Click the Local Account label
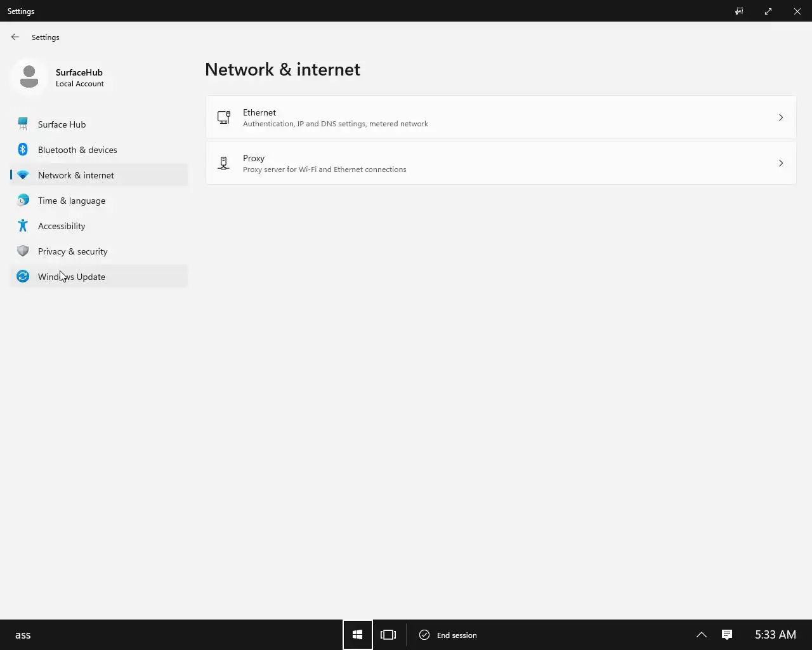Screen dimensions: 812x650 tap(80, 84)
